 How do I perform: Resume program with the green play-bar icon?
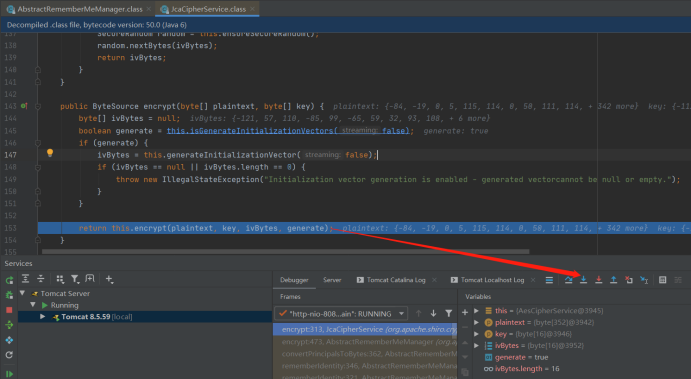click(9, 374)
